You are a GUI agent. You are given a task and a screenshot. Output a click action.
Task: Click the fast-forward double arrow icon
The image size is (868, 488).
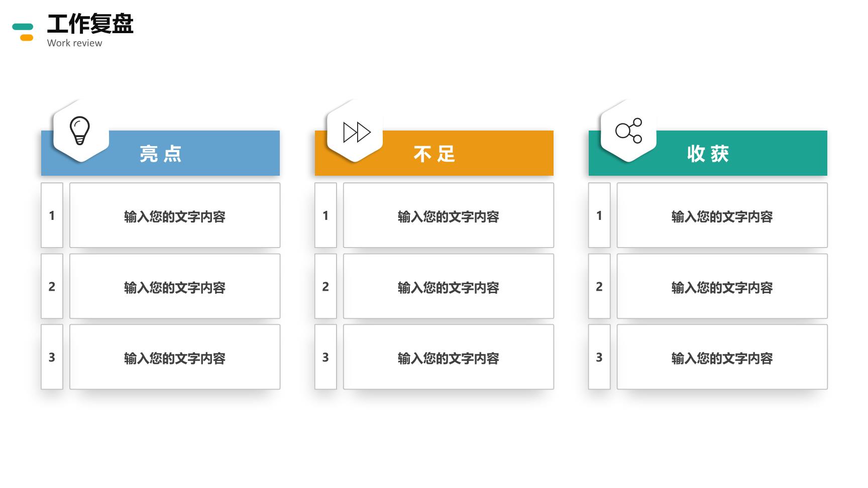tap(357, 132)
